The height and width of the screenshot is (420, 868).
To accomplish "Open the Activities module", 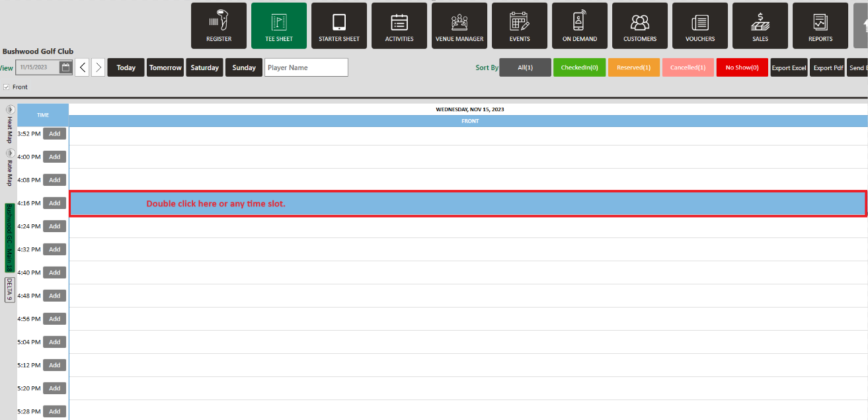I will pos(399,26).
